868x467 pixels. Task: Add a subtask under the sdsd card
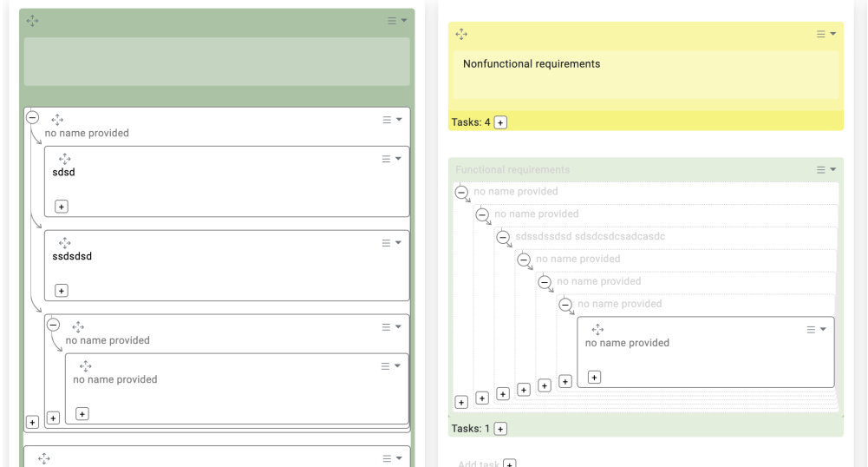[62, 207]
